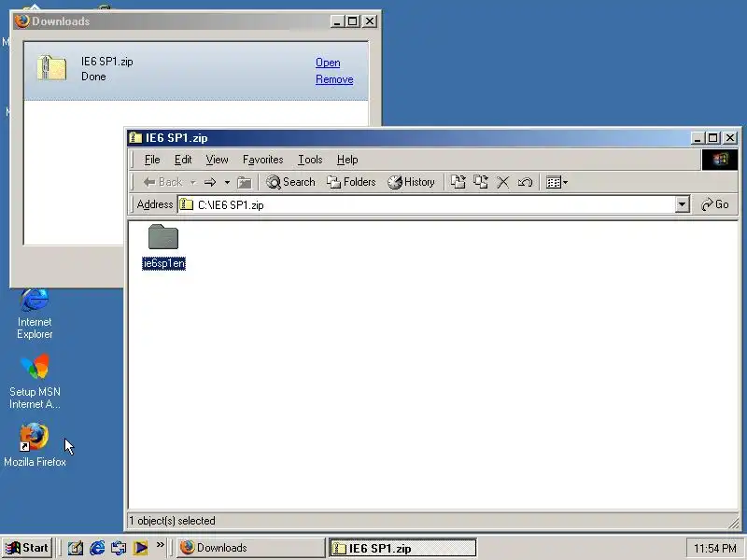Screen dimensions: 747x560
Task: Minimize the IE6 SP1.zip Explorer window
Action: pyautogui.click(x=698, y=138)
